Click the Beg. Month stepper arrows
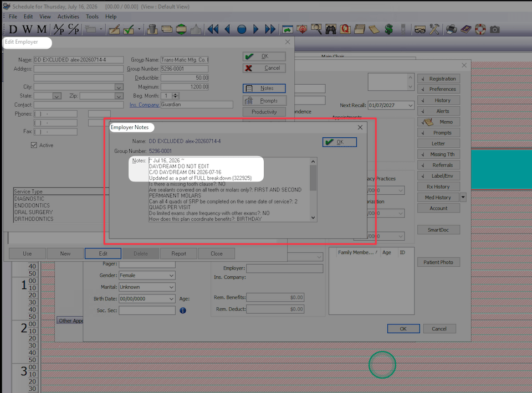 176,96
